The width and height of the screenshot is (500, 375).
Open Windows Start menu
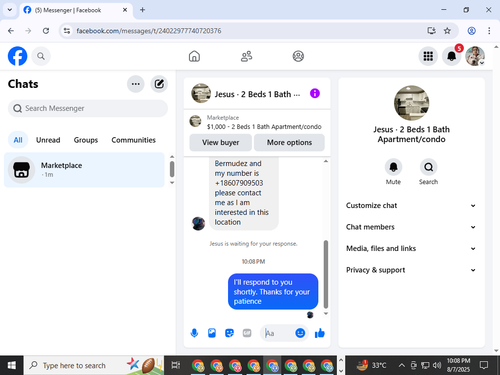[x=11, y=365]
